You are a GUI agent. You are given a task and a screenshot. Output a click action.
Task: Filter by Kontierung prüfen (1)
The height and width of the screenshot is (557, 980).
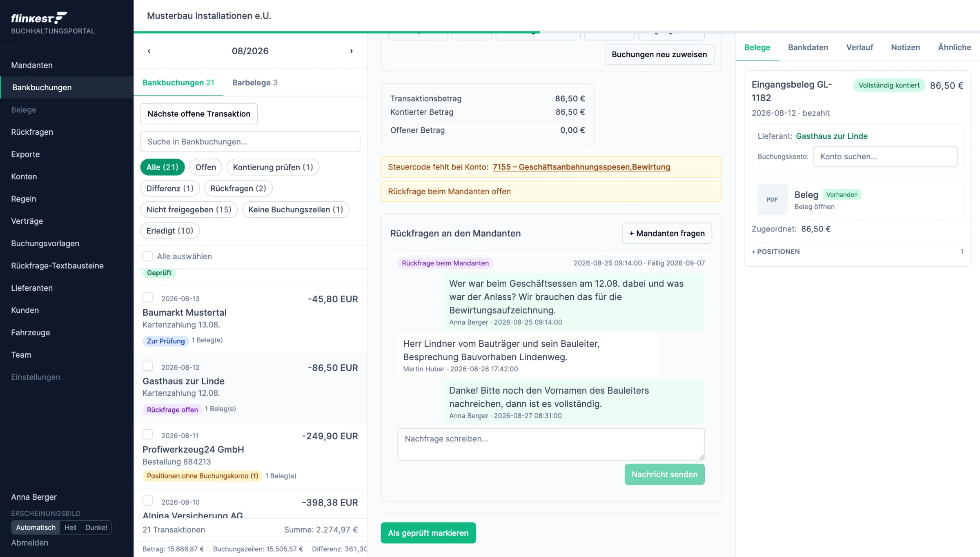pyautogui.click(x=273, y=167)
